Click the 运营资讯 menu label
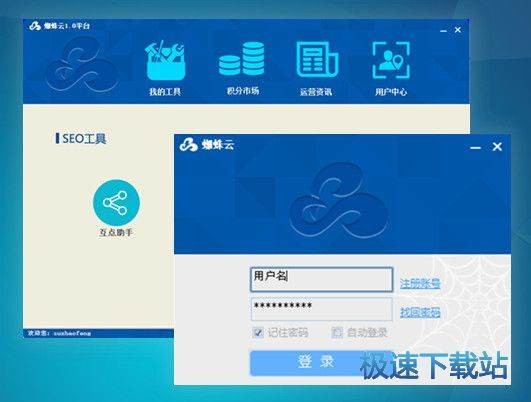The width and height of the screenshot is (531, 402). [x=316, y=92]
